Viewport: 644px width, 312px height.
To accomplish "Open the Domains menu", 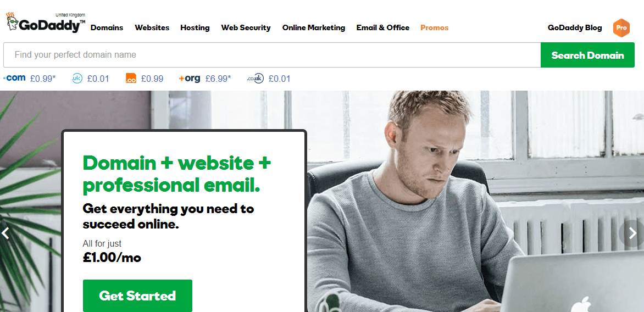I will pos(107,28).
